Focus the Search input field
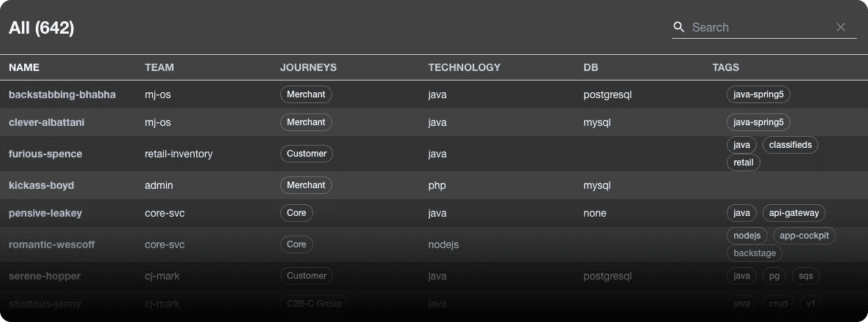This screenshot has width=868, height=322. [x=757, y=27]
